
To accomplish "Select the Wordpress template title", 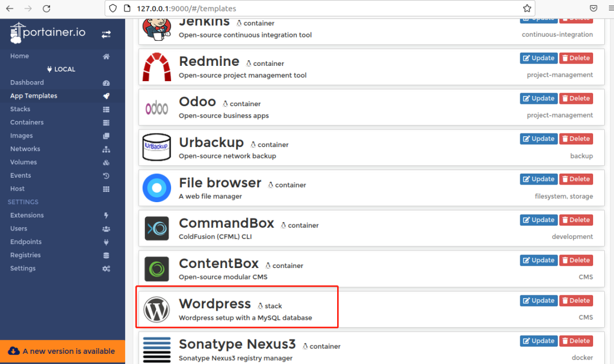I will point(214,304).
